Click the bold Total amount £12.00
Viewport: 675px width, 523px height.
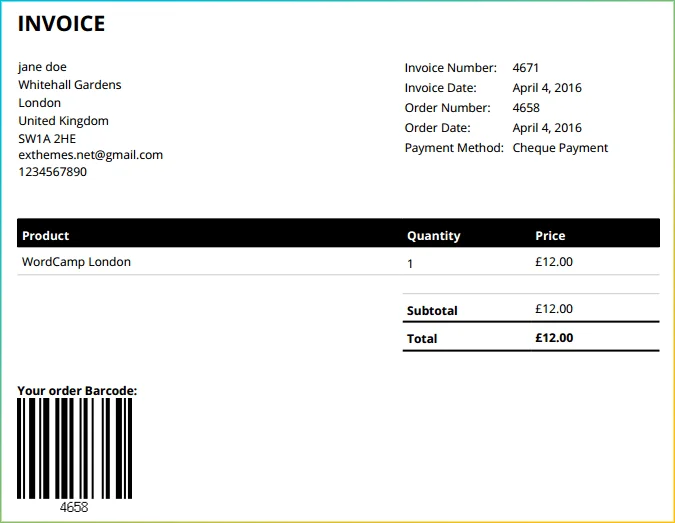click(x=554, y=338)
